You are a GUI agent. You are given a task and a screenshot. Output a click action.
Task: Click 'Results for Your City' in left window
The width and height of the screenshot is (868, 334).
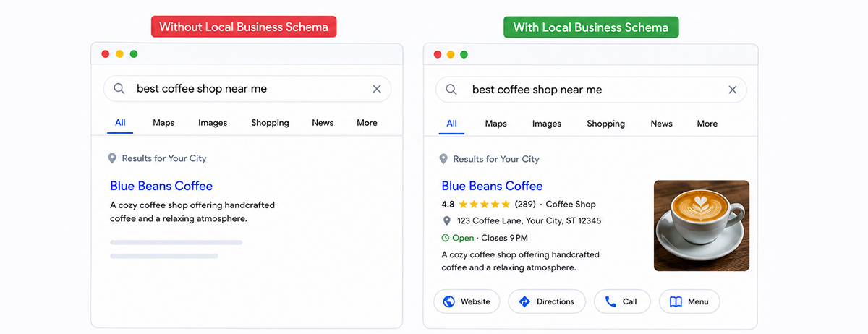click(x=164, y=158)
